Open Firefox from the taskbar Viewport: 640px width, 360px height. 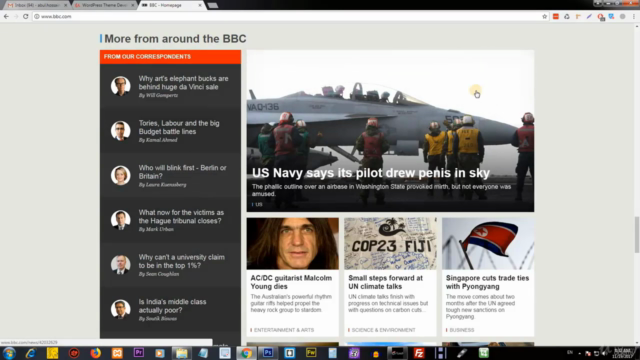pyautogui.click(x=96, y=353)
